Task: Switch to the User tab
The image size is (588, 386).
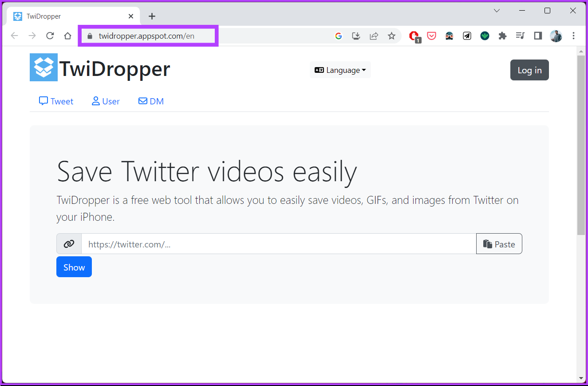Action: pyautogui.click(x=106, y=101)
